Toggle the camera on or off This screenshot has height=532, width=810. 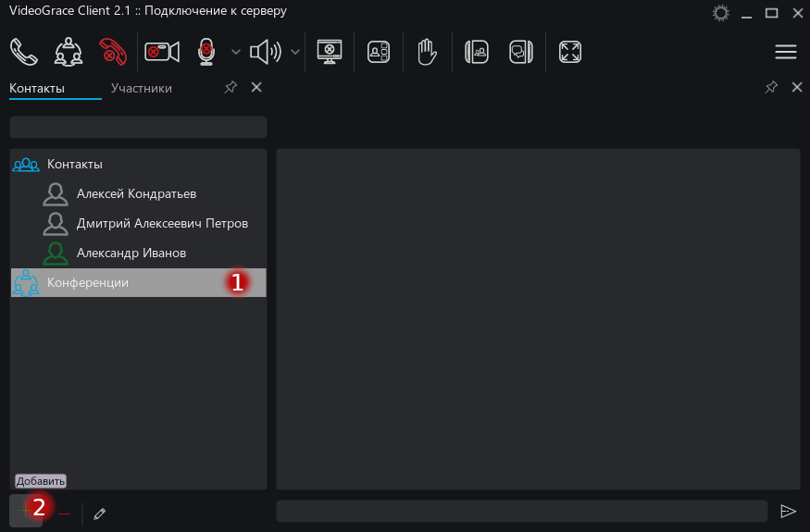[x=162, y=52]
